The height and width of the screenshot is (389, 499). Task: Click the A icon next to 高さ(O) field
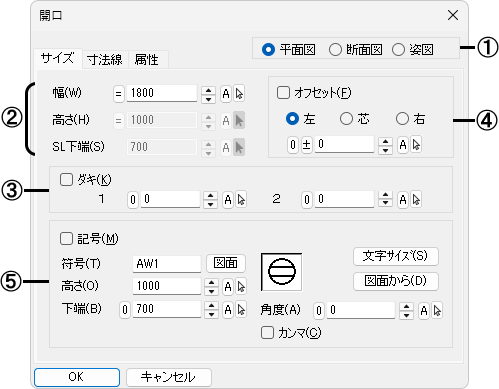228,286
